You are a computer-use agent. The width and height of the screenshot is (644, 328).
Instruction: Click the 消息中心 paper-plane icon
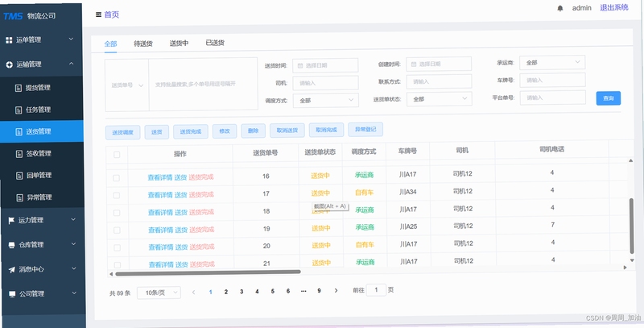(x=11, y=270)
